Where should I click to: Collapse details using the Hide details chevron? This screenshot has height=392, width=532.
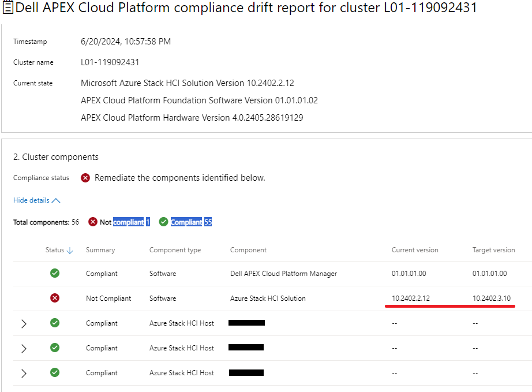click(57, 200)
